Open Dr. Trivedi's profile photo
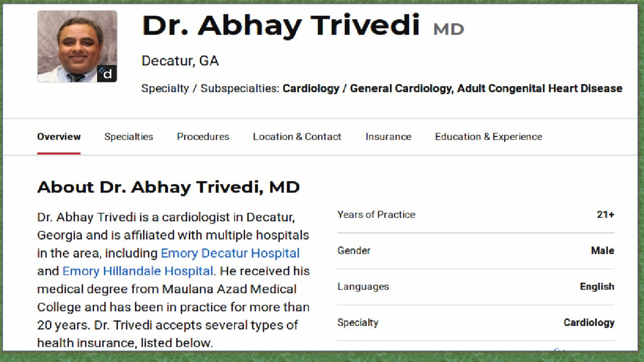Screen dimensions: 644x362 [72, 43]
